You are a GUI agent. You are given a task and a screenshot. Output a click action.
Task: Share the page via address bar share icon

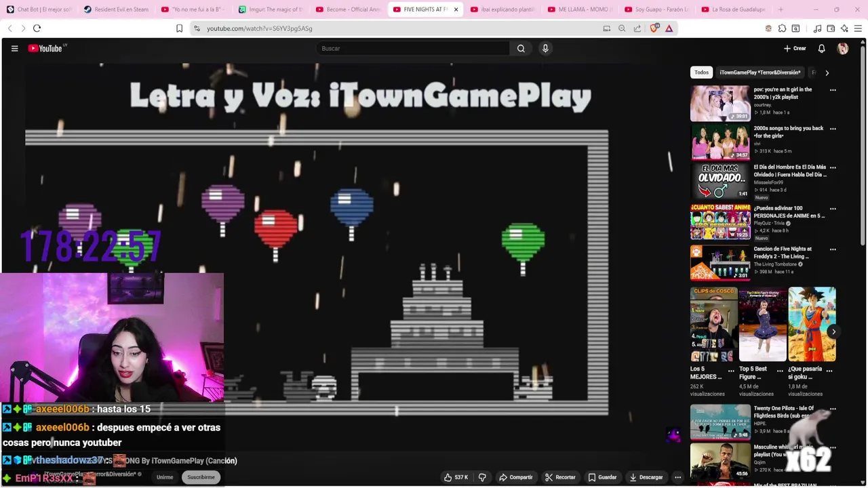tap(637, 28)
